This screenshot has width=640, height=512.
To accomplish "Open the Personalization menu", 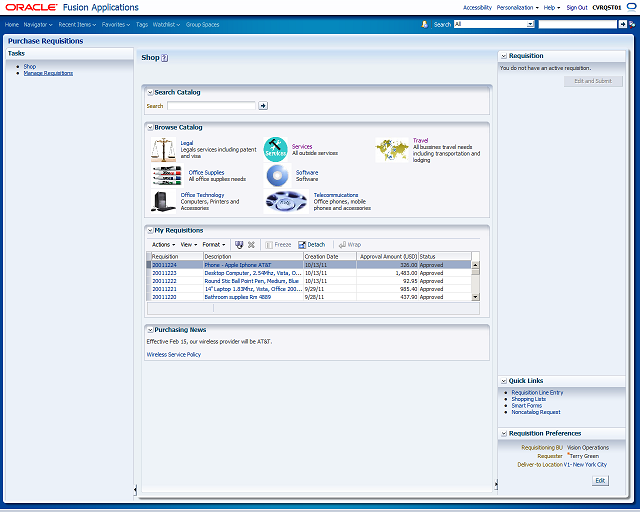I will pos(518,7).
